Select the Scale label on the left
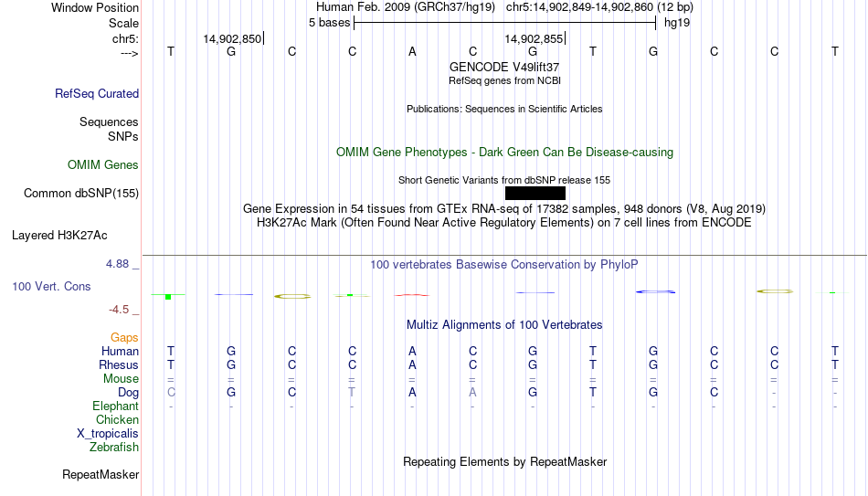Viewport: 868px width, 496px height. coord(123,23)
